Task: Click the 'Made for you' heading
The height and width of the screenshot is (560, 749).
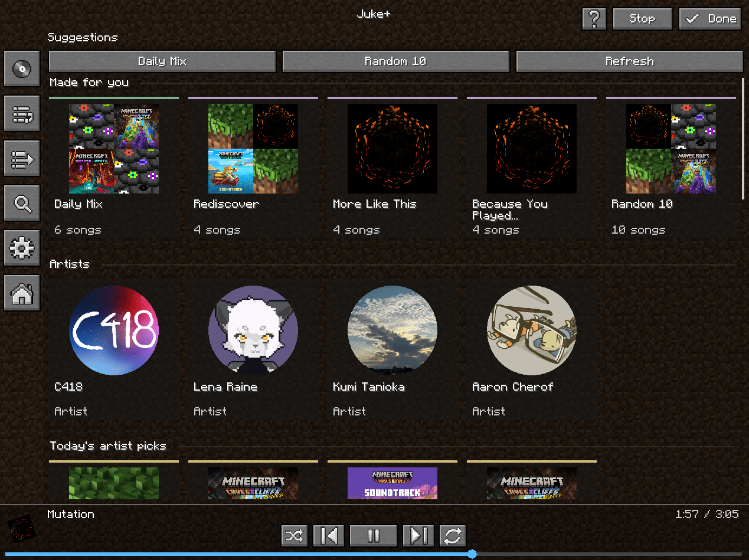Action: coord(89,83)
